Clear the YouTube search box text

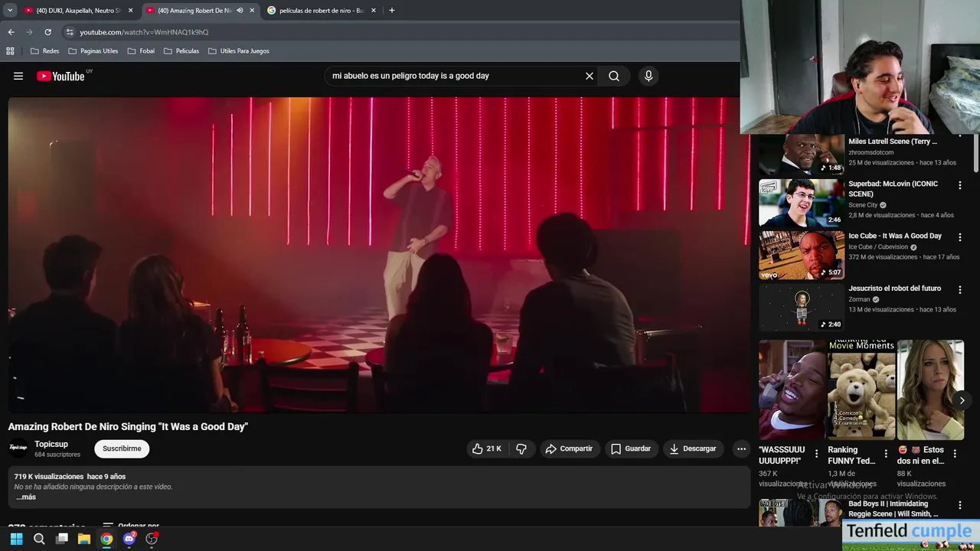[x=590, y=76]
